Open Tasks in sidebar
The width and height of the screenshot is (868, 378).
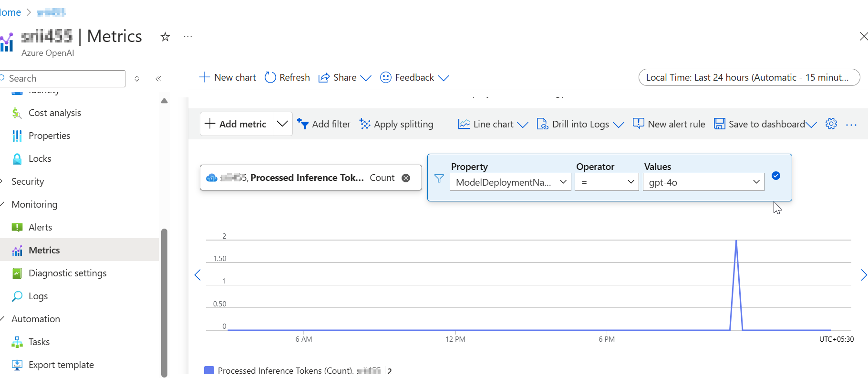pyautogui.click(x=39, y=342)
